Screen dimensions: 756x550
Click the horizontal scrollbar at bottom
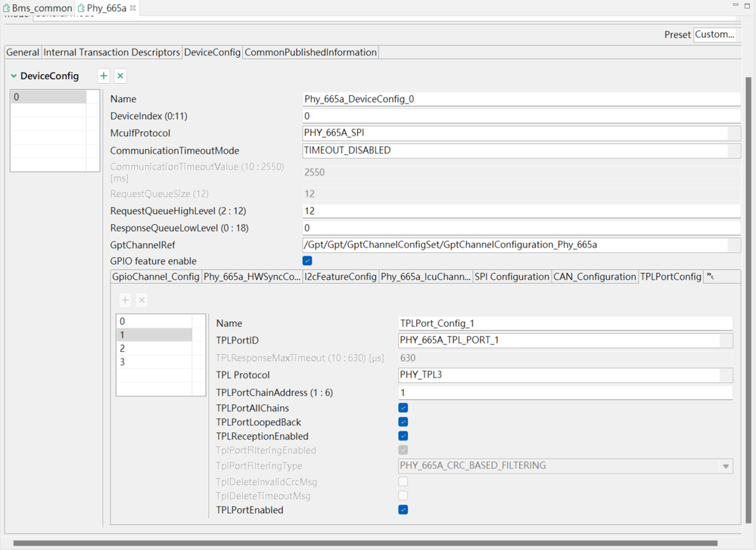coord(363,542)
